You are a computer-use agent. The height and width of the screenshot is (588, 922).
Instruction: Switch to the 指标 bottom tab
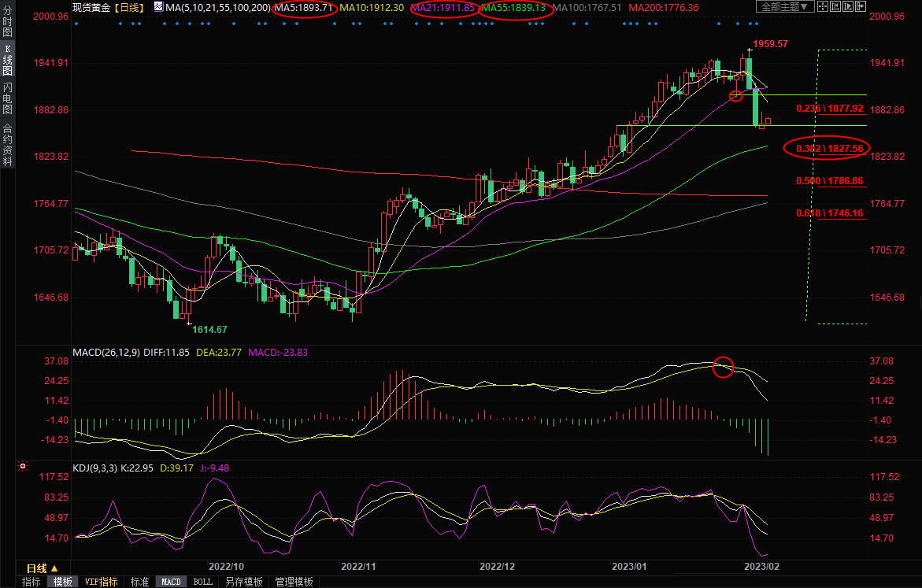(x=31, y=582)
